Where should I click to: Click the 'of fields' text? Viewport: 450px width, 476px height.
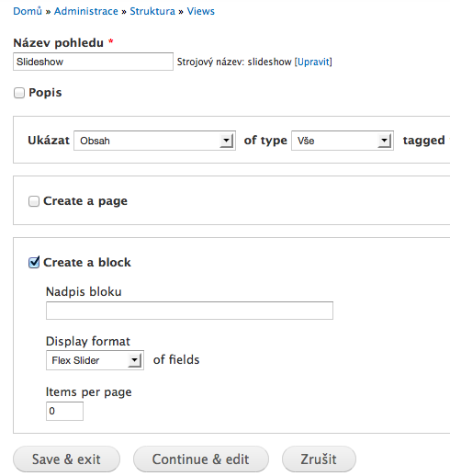[x=176, y=360]
